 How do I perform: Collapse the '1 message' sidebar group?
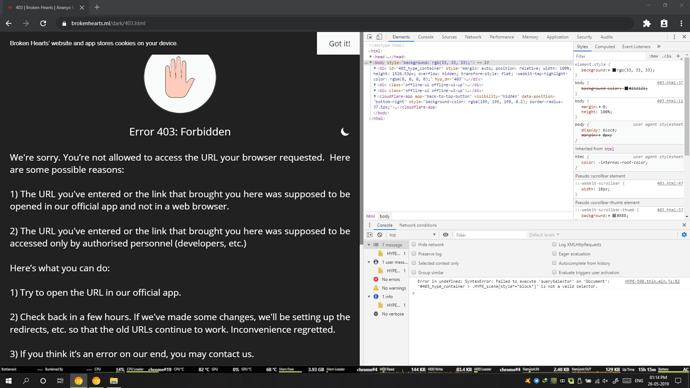[x=369, y=245]
